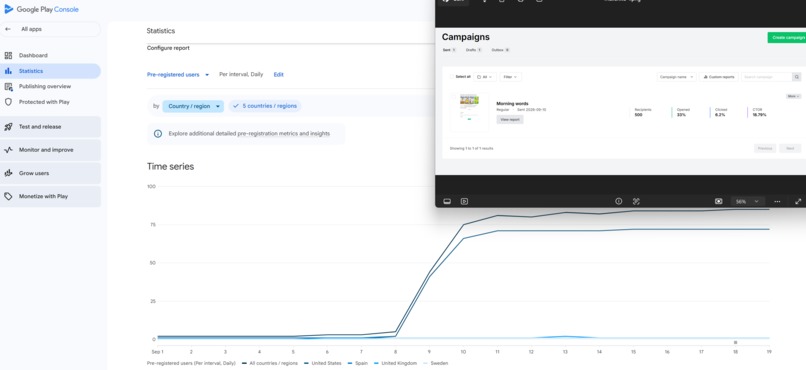Expand the Test and release section
The image size is (806, 370).
click(x=50, y=126)
